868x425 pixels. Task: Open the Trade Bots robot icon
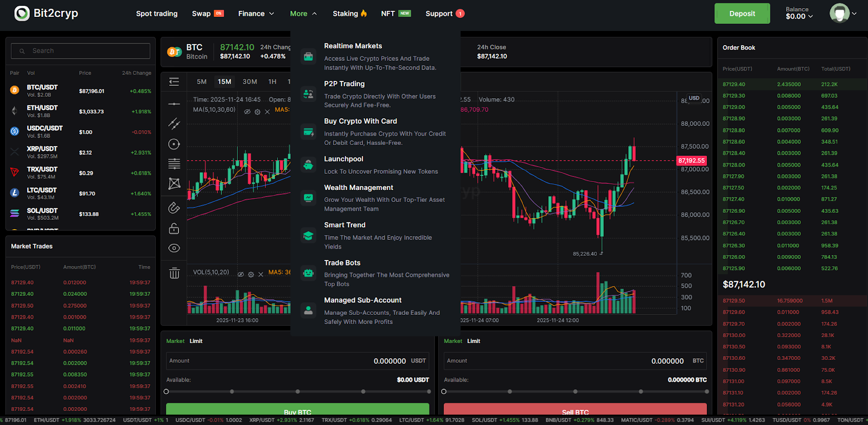pos(308,273)
